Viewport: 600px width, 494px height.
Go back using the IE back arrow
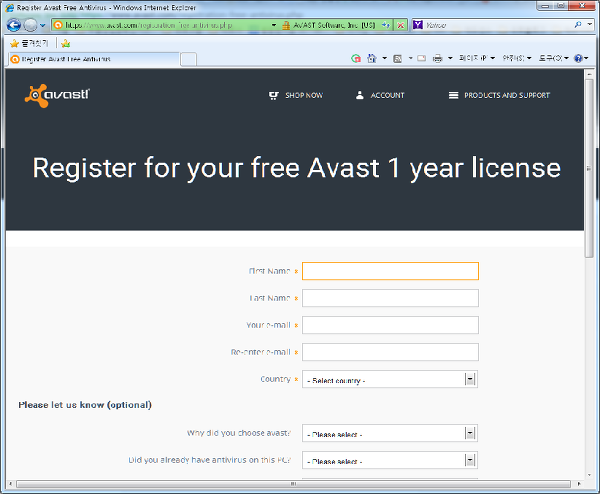14,25
